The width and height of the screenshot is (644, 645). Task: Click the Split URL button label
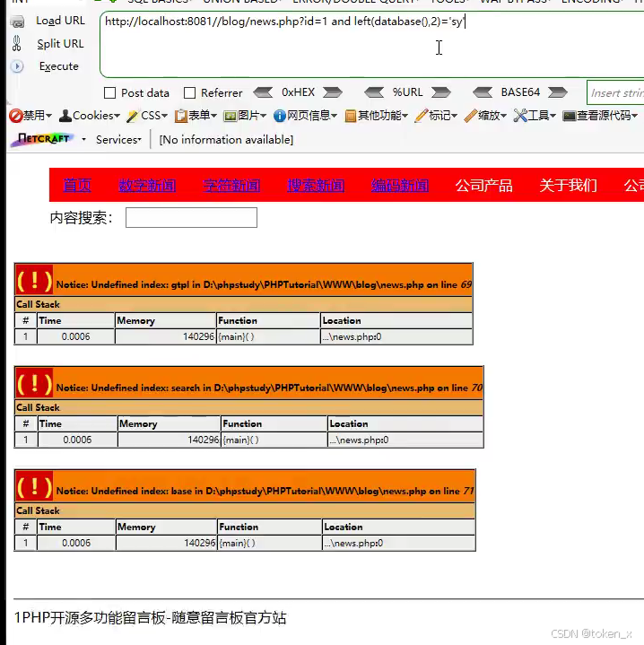click(60, 44)
